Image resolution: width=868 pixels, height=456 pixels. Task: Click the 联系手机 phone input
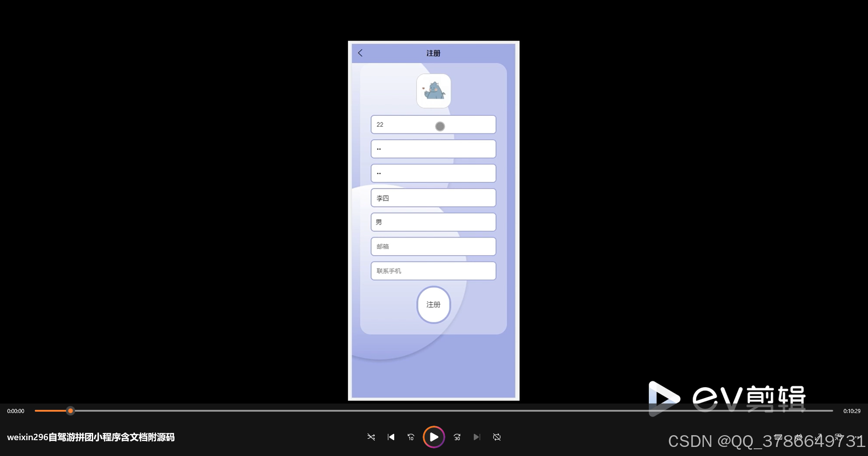pyautogui.click(x=434, y=271)
